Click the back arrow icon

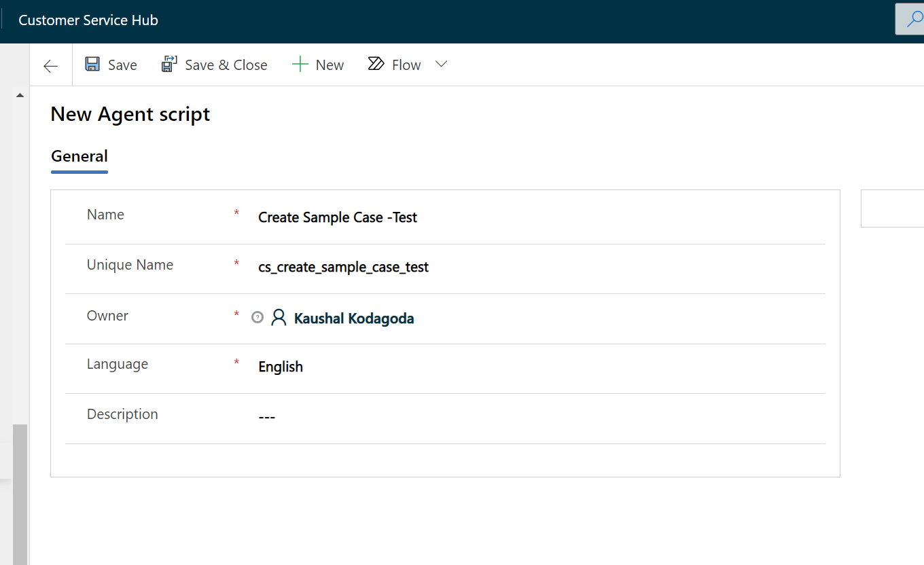click(x=51, y=65)
